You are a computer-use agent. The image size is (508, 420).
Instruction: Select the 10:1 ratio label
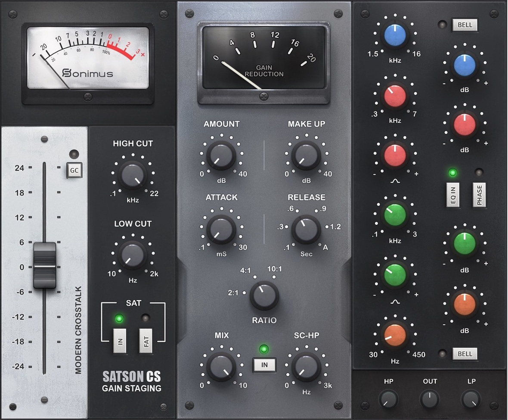274,269
